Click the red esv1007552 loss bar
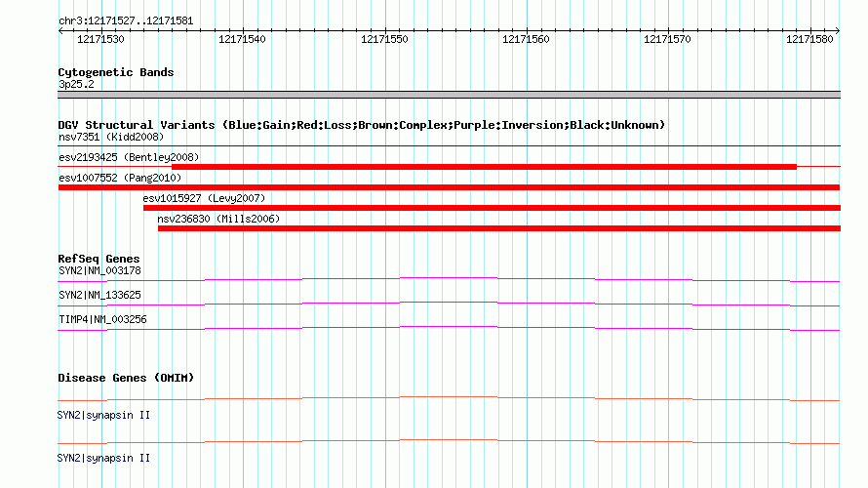Image resolution: width=868 pixels, height=488 pixels. [x=449, y=187]
